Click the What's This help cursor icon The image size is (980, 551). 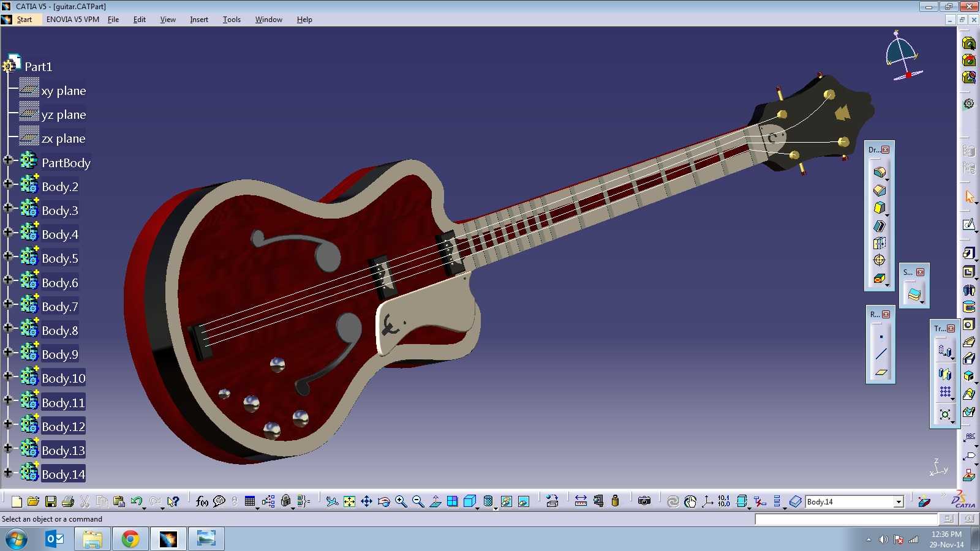(x=173, y=501)
